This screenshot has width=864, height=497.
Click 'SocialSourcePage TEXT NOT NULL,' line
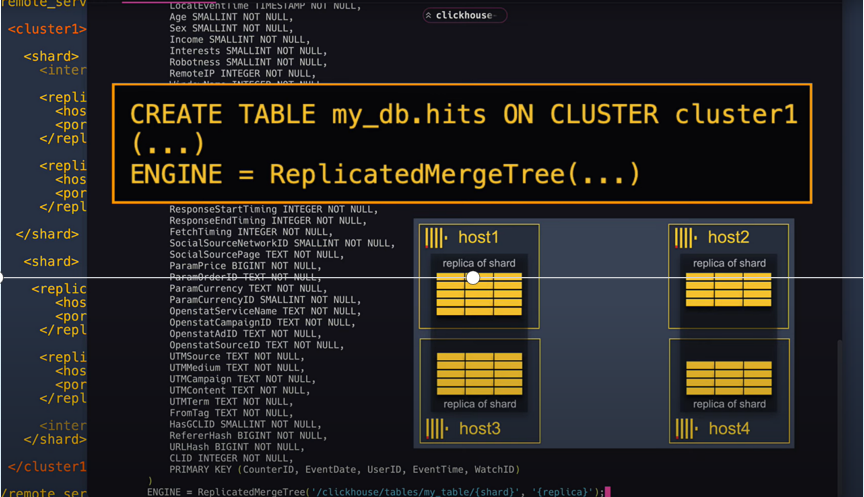[257, 255]
